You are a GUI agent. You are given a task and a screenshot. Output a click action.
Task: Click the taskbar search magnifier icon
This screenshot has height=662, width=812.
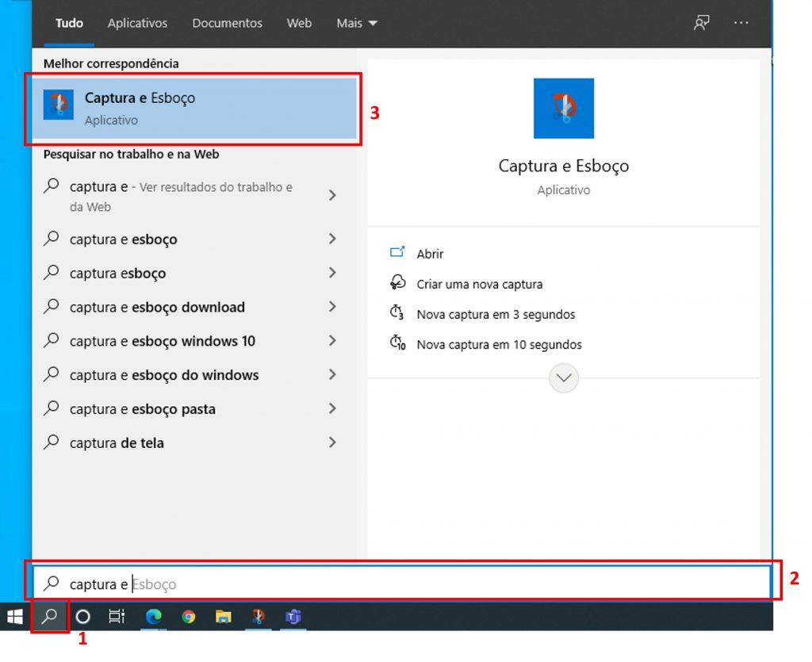(x=50, y=617)
